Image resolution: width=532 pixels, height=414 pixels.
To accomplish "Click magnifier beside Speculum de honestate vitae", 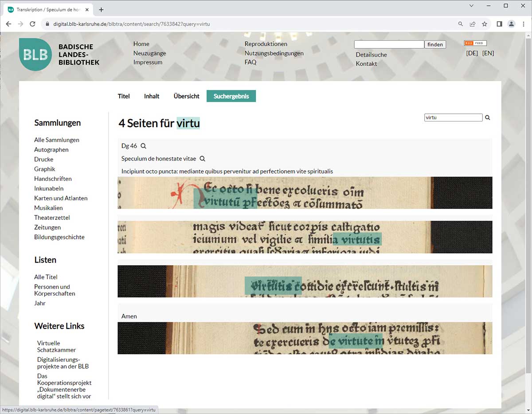I will coord(202,159).
